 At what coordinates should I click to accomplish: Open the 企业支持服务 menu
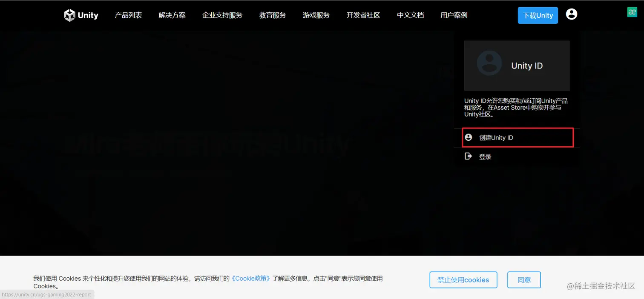pyautogui.click(x=222, y=15)
